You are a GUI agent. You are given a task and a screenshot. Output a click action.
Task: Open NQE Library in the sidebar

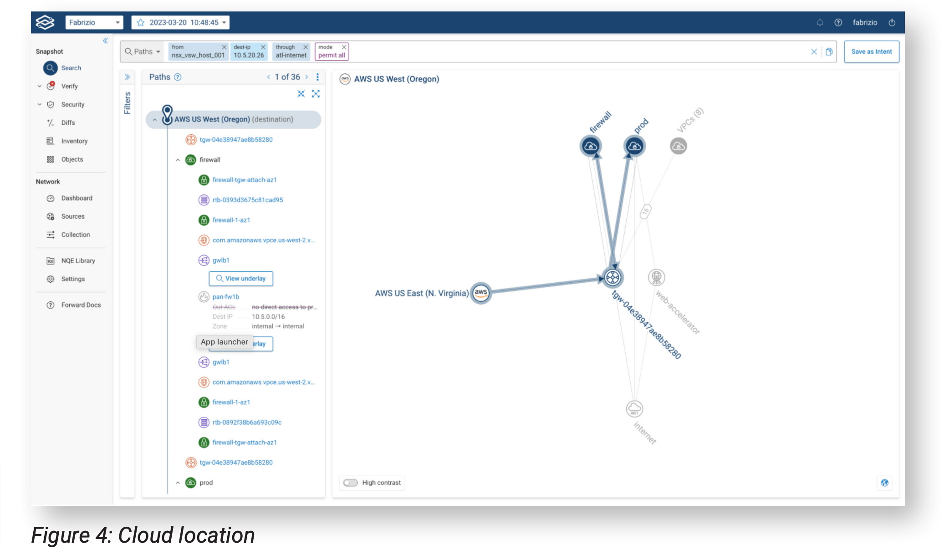(x=78, y=261)
